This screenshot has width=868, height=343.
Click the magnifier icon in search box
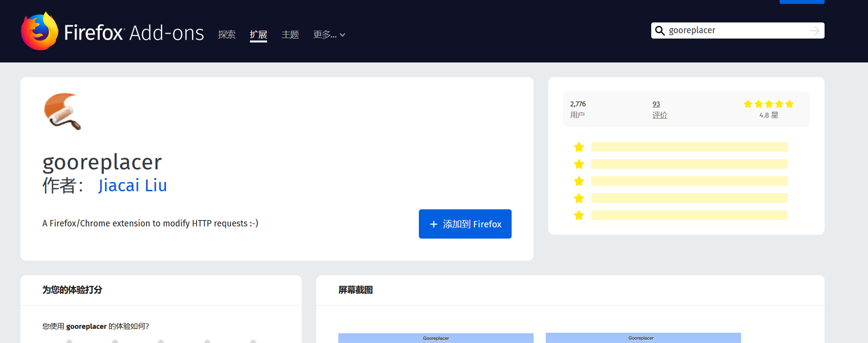point(660,31)
